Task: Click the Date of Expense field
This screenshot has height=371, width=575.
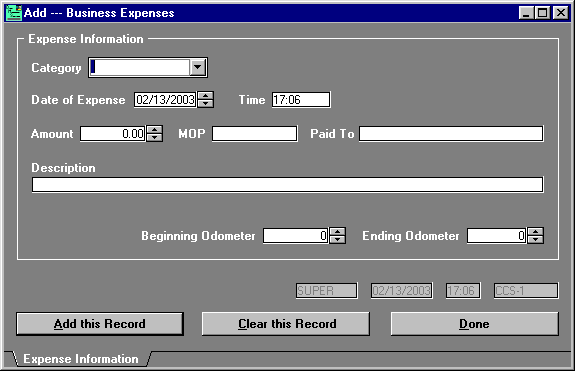Action: [165, 100]
